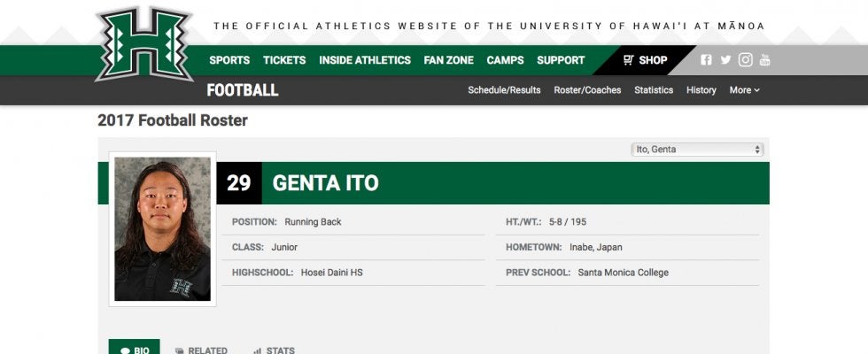Open the Camps menu item

coord(505,60)
